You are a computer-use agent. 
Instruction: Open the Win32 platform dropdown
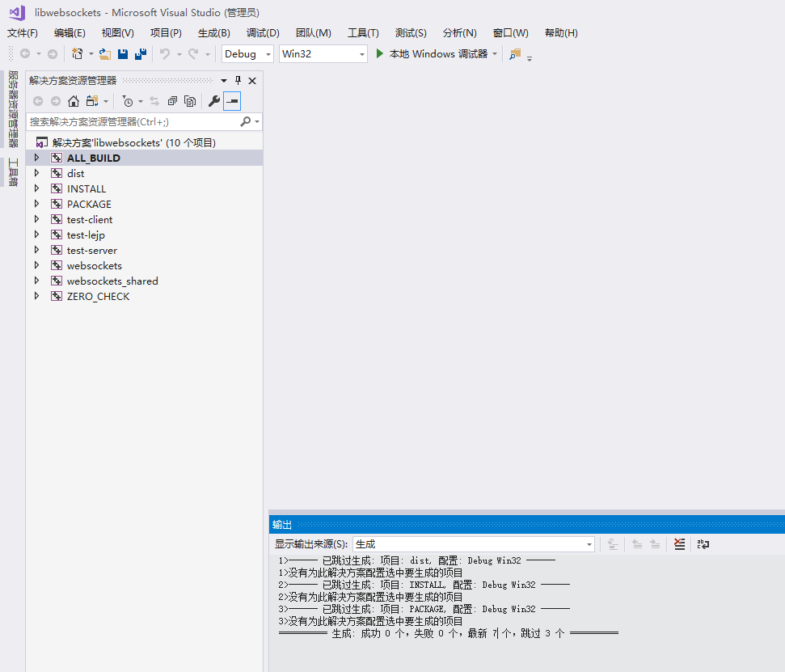pyautogui.click(x=323, y=53)
